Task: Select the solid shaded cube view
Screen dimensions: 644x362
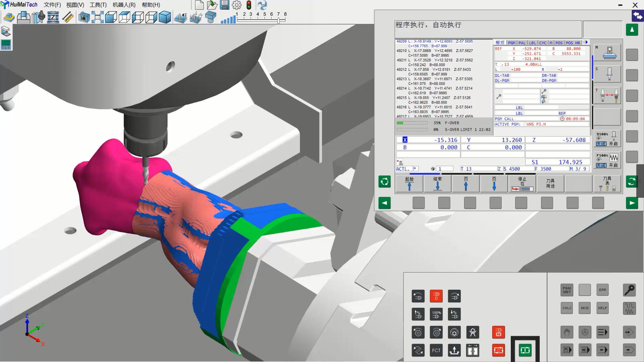Action: coord(165,17)
